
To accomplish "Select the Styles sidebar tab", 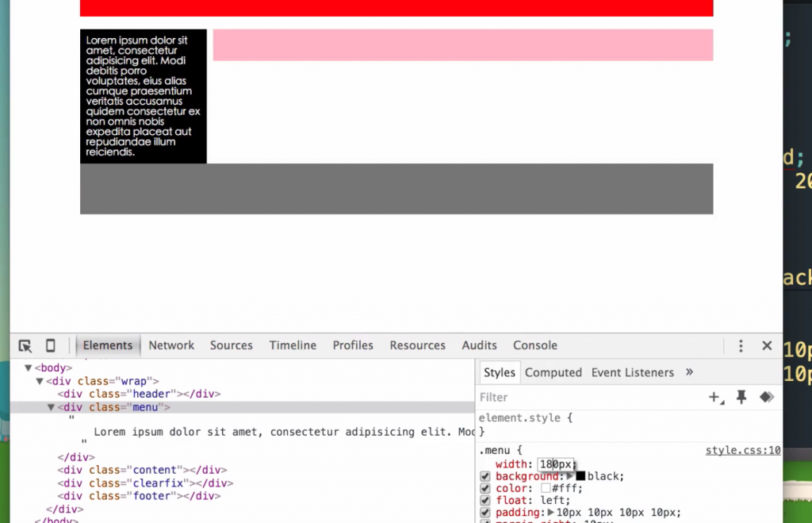I will pos(500,373).
